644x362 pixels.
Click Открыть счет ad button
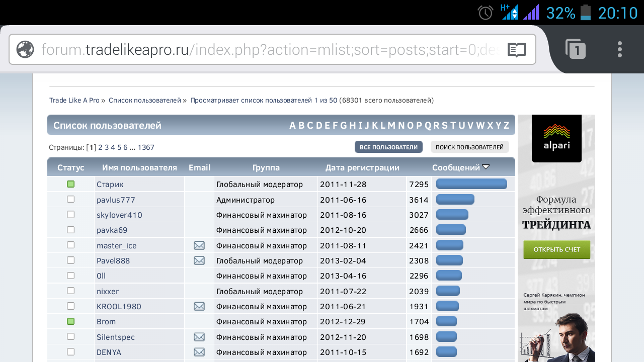click(557, 249)
